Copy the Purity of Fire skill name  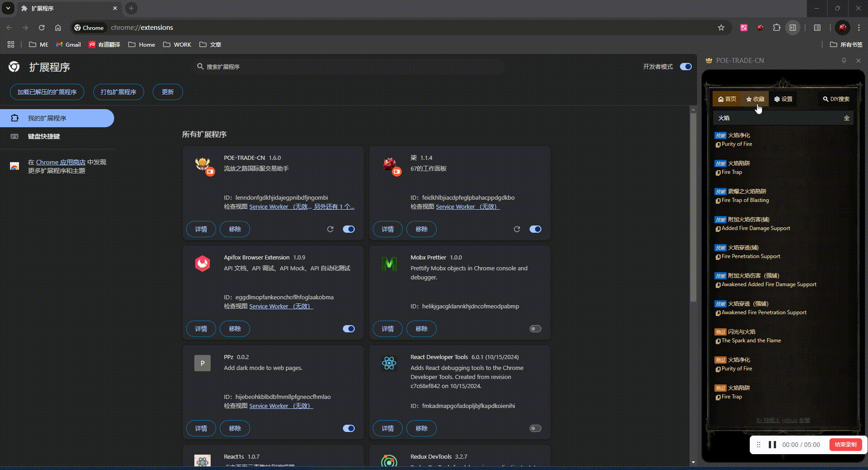coord(718,145)
